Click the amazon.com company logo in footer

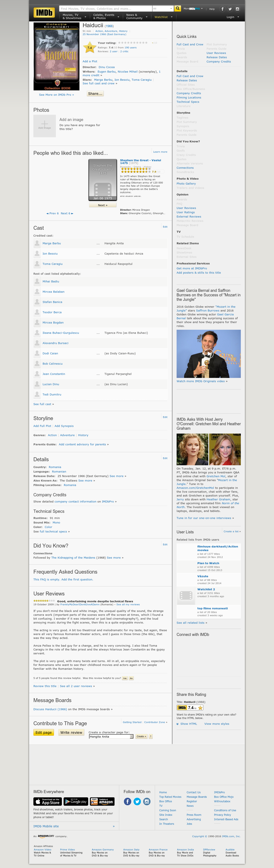coord(46,836)
